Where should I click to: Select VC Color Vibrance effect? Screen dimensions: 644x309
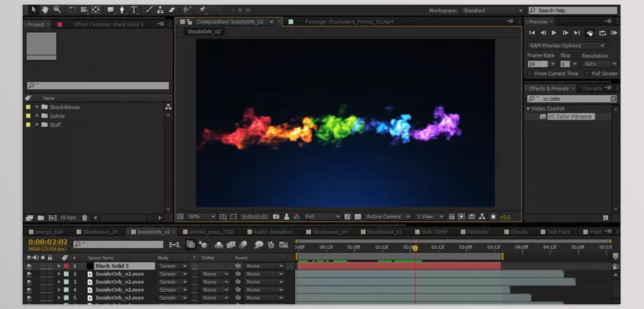pos(570,117)
